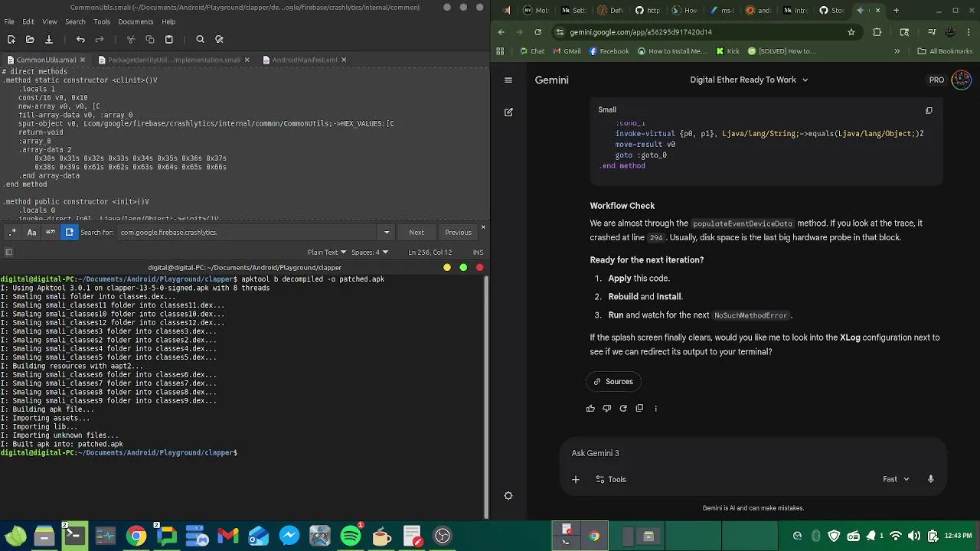Screen dimensions: 980x551
Task: Expand the search history dropdown arrow
Action: tap(387, 232)
